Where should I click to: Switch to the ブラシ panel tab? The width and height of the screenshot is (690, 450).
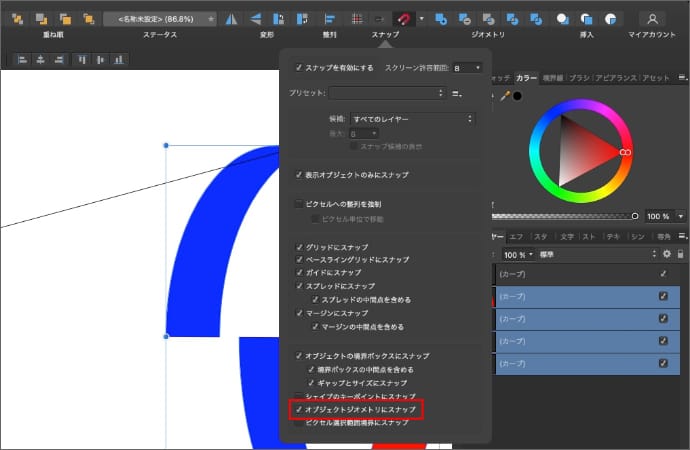(x=580, y=77)
